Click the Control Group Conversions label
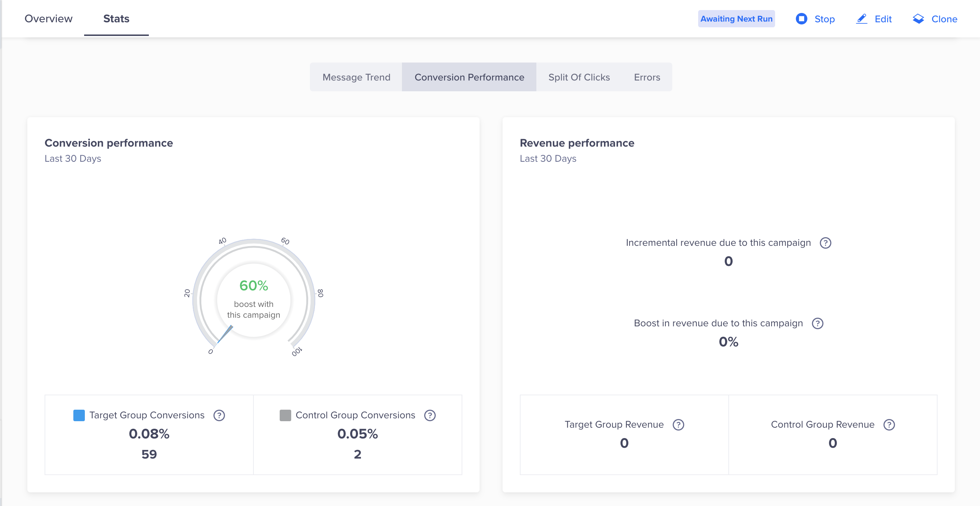This screenshot has width=980, height=506. click(x=355, y=415)
